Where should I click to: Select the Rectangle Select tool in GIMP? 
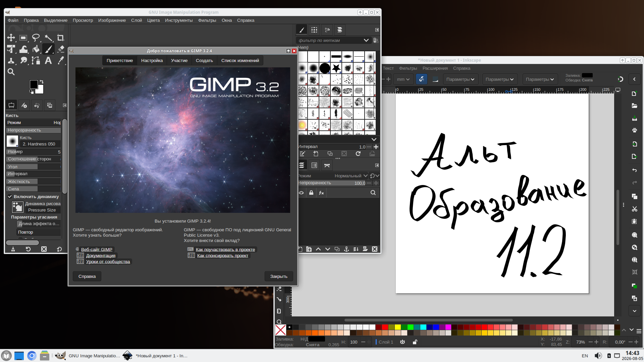[23, 38]
